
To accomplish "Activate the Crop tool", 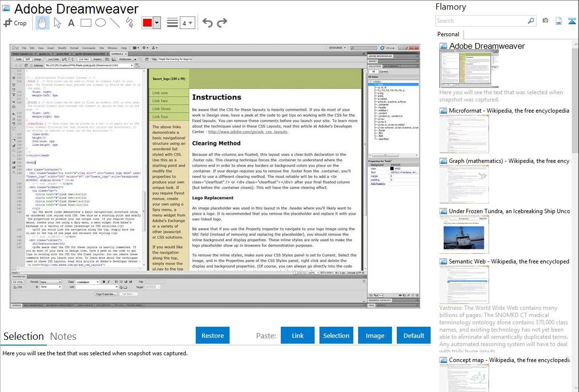I will (x=15, y=23).
